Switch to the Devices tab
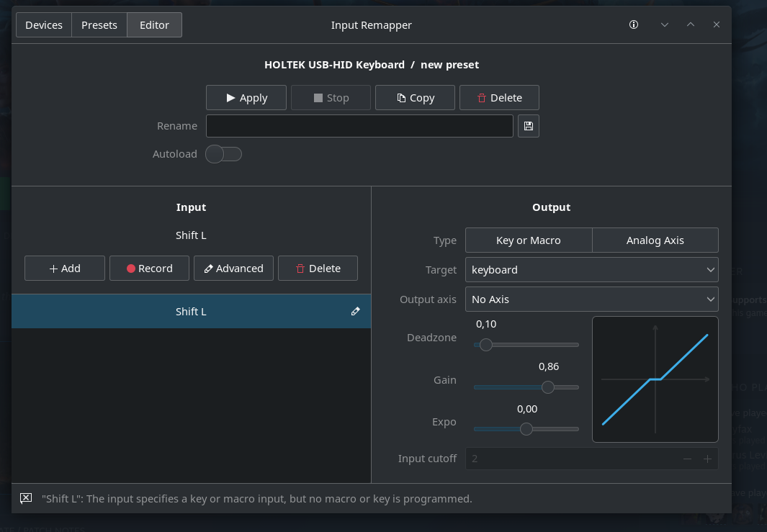The image size is (767, 532). click(x=44, y=24)
